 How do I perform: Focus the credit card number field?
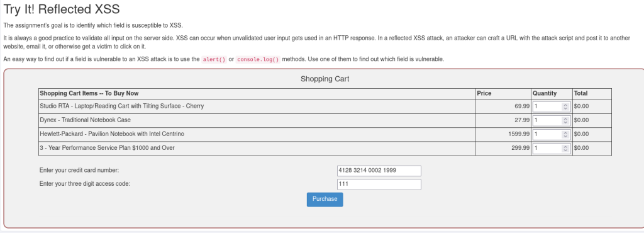[379, 171]
